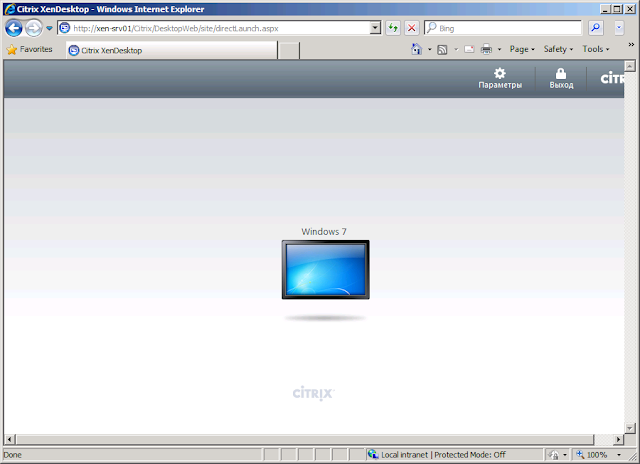Click the status bar privacy lock icon
The width and height of the screenshot is (640, 464).
click(553, 455)
